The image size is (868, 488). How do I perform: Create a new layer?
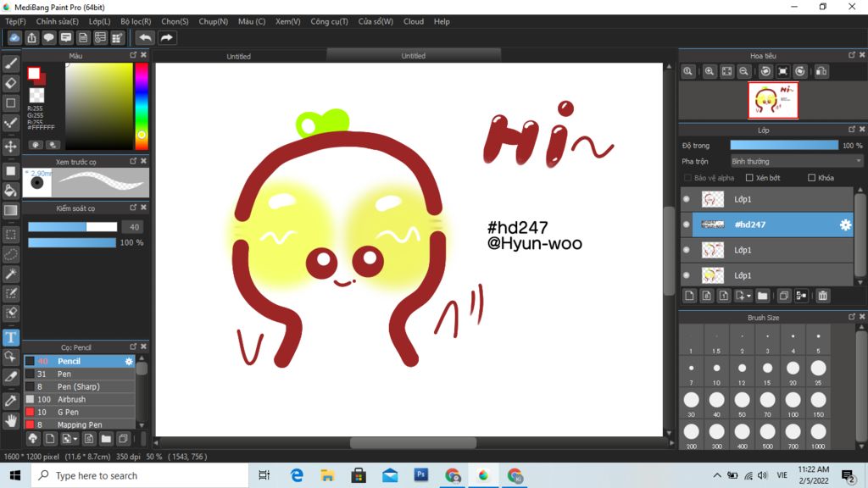pyautogui.click(x=689, y=296)
